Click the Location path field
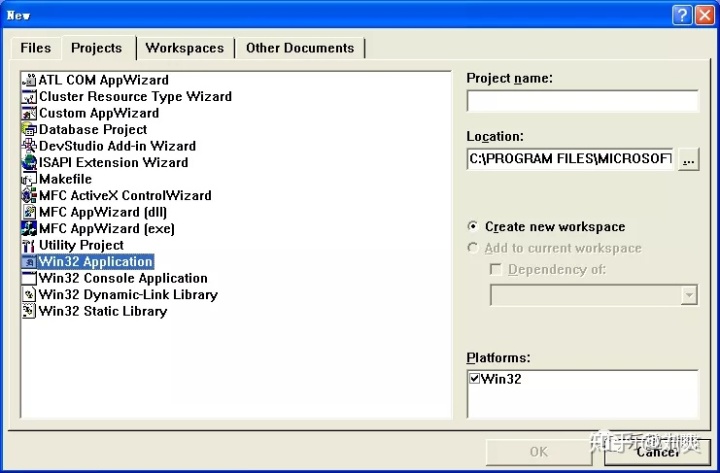This screenshot has height=473, width=720. 570,159
